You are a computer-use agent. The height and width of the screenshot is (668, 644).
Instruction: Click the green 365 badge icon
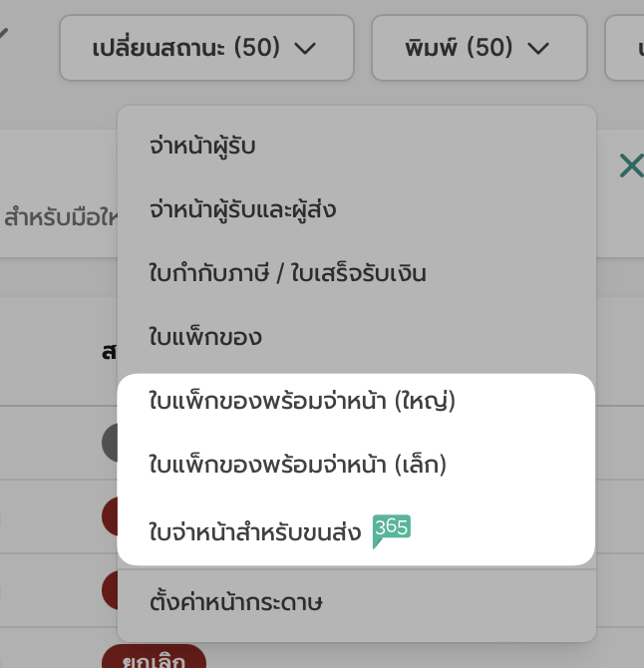pyautogui.click(x=391, y=529)
